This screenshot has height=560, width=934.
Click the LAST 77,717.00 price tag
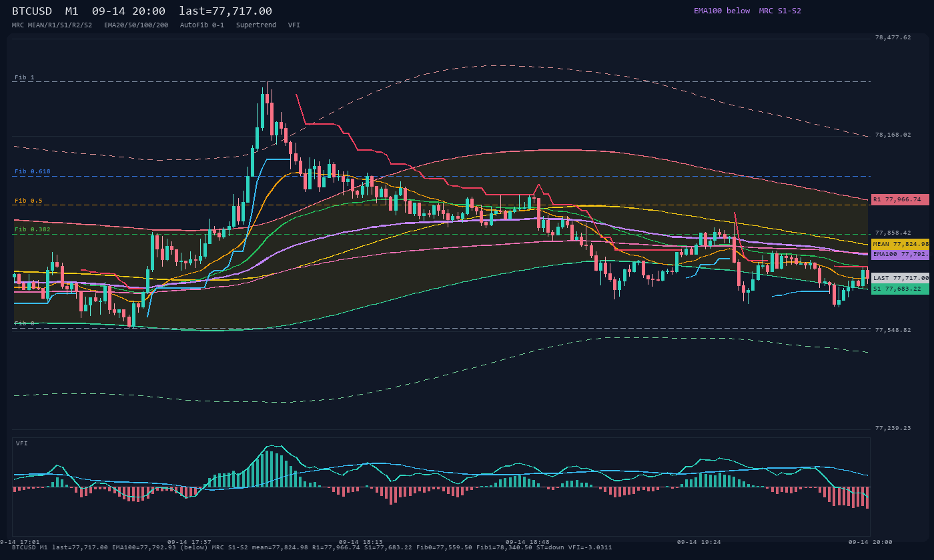coord(900,278)
